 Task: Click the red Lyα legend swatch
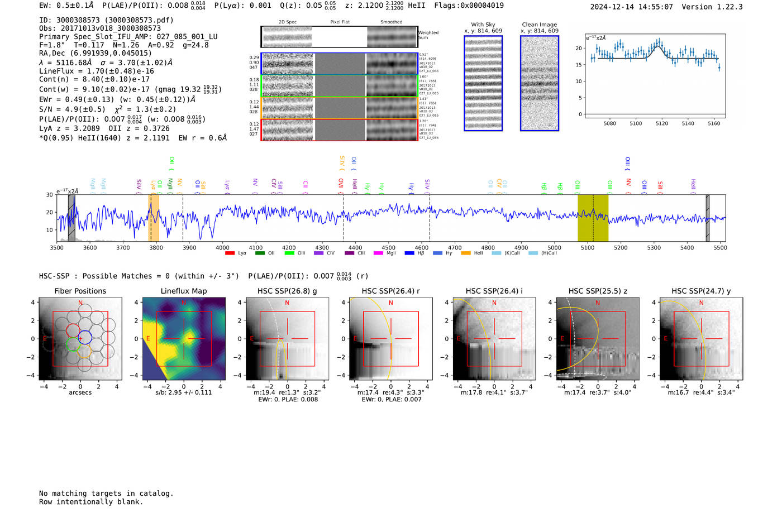click(230, 253)
